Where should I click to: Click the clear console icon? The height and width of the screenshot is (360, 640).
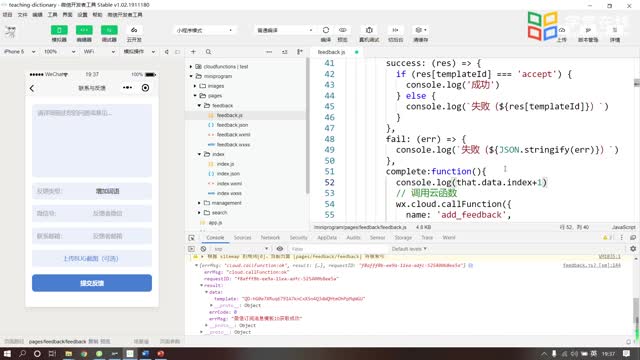point(203,249)
